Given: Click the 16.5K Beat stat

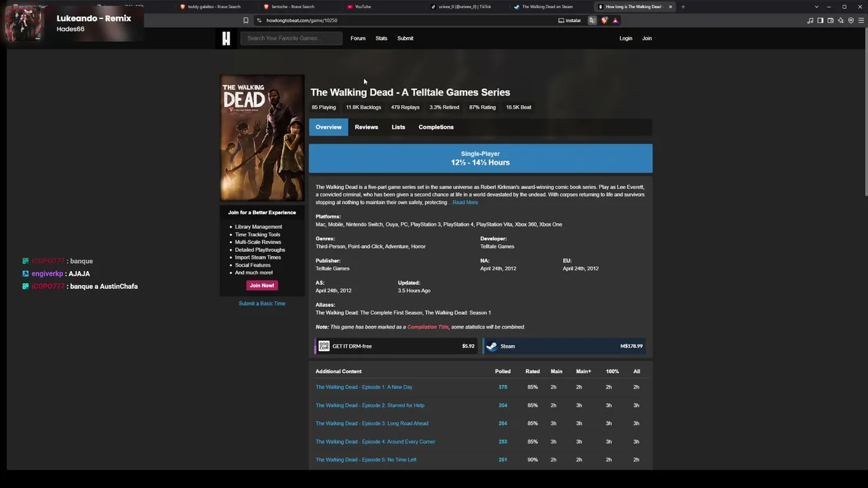Looking at the screenshot, I should click(519, 107).
